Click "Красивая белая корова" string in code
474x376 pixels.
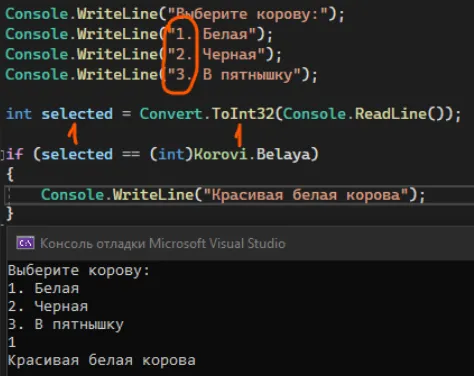point(306,195)
